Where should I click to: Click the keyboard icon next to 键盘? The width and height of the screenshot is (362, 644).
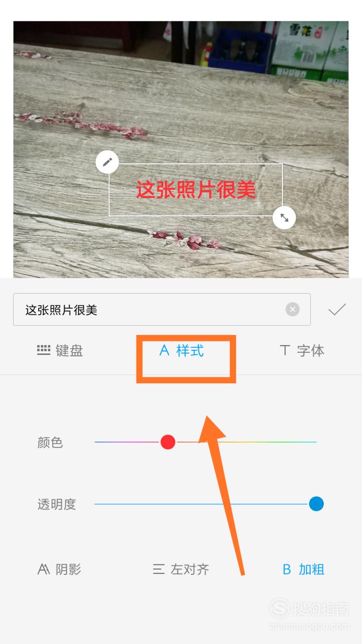tap(43, 350)
